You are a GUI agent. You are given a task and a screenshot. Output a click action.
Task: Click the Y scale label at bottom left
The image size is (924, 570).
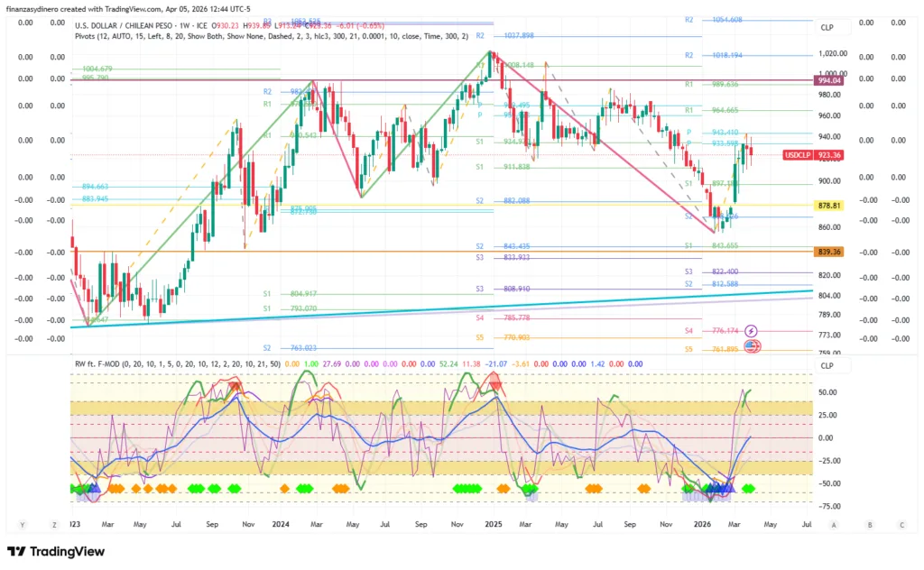(x=22, y=524)
